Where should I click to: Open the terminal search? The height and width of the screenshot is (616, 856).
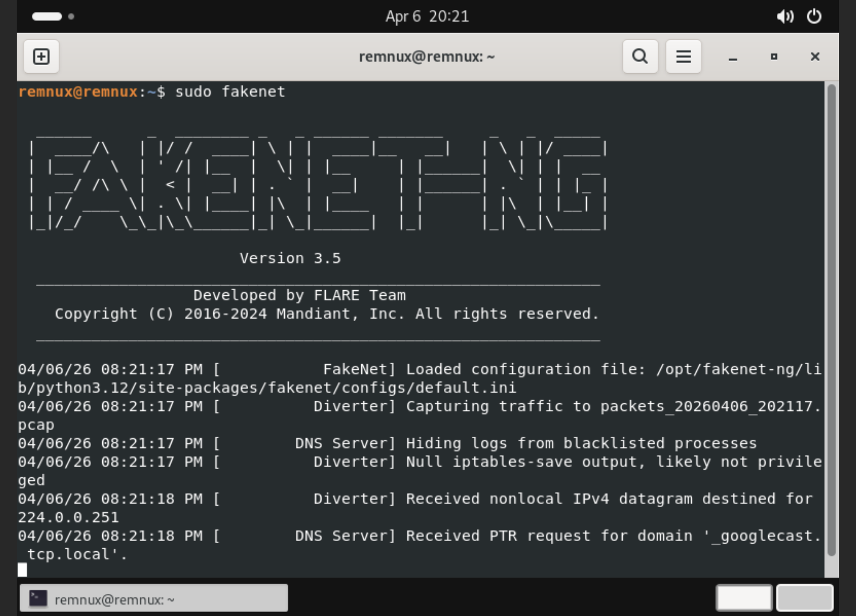640,56
